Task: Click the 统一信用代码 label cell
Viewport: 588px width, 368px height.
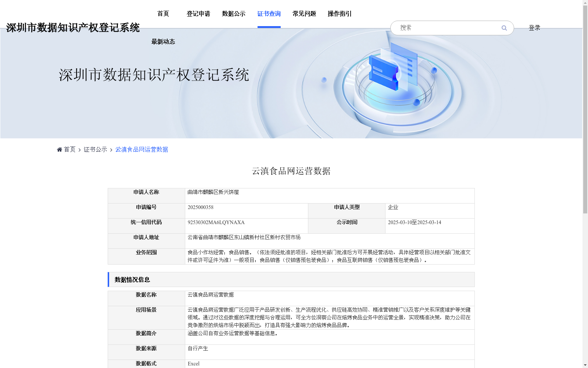Action: click(146, 226)
